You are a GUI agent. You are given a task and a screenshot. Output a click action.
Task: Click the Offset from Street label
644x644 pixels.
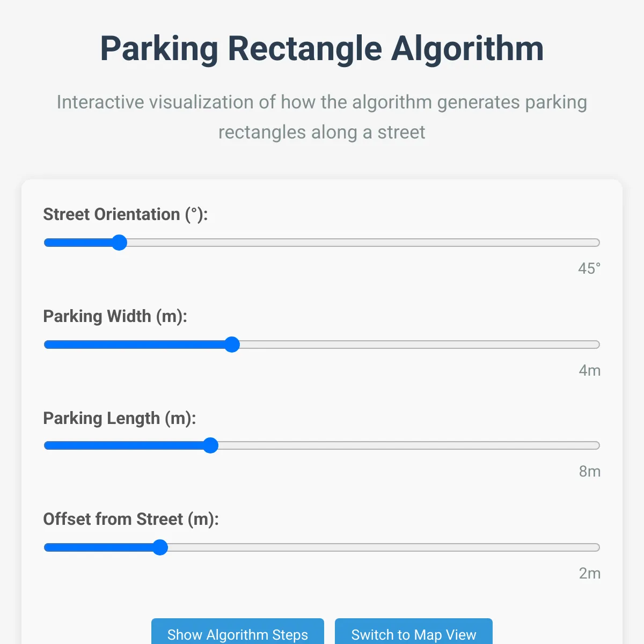click(131, 519)
